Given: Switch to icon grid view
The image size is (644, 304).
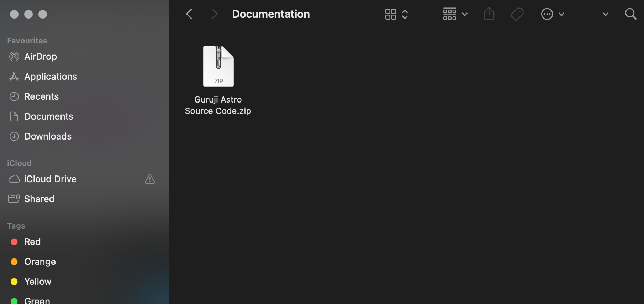Looking at the screenshot, I should (x=391, y=14).
